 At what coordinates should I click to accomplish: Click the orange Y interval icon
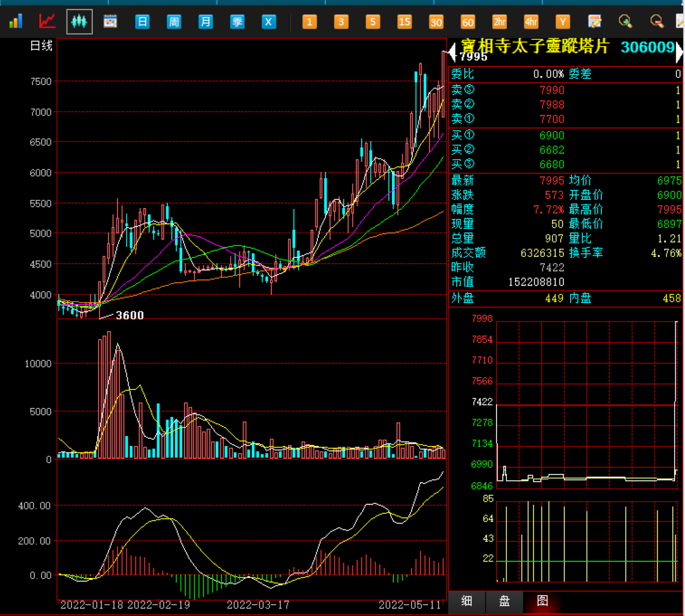563,22
